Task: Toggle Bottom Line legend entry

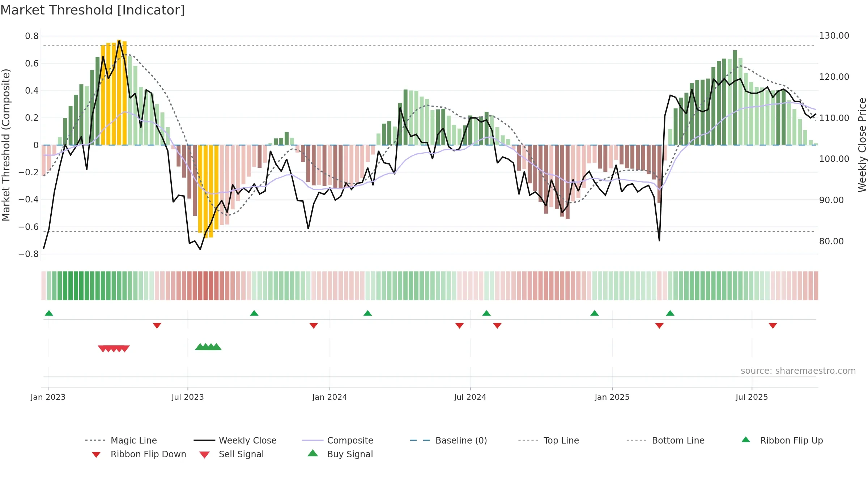Action: click(x=665, y=440)
